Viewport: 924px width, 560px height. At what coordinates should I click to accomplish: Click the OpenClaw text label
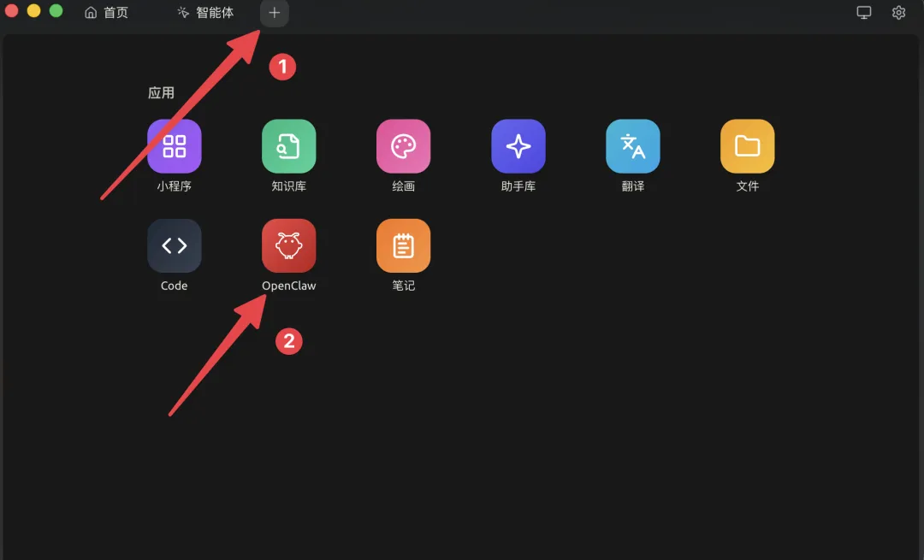coord(289,286)
